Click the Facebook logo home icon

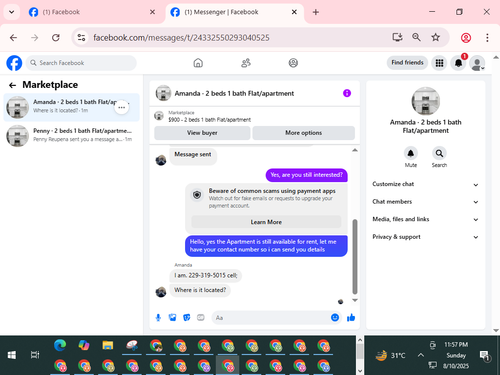pyautogui.click(x=14, y=63)
